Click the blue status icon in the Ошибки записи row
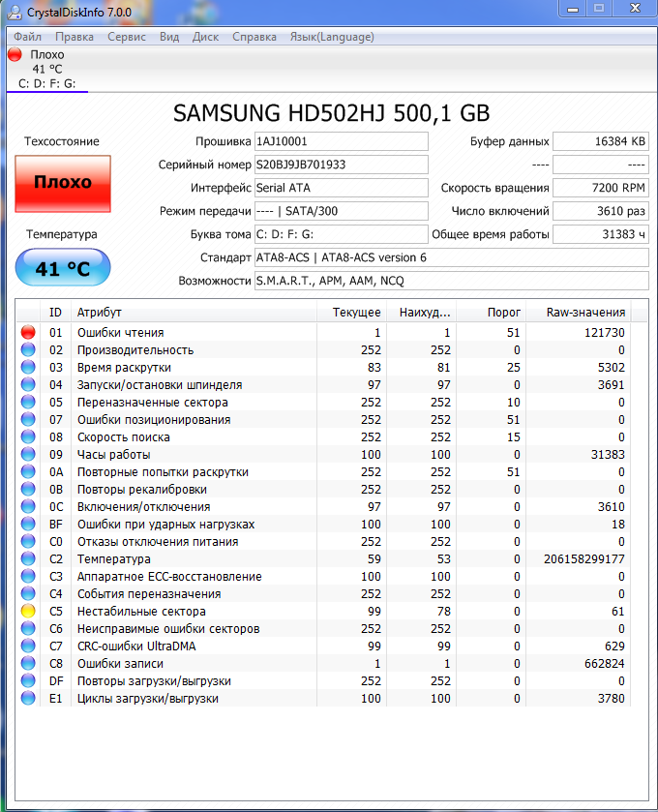 pyautogui.click(x=28, y=663)
